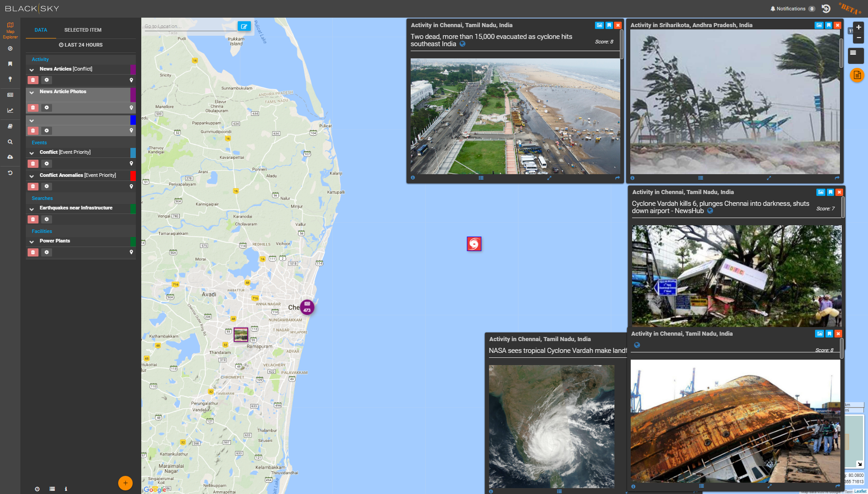Image resolution: width=868 pixels, height=494 pixels.
Task: Open the analytics chart icon in sidebar
Action: tap(10, 110)
